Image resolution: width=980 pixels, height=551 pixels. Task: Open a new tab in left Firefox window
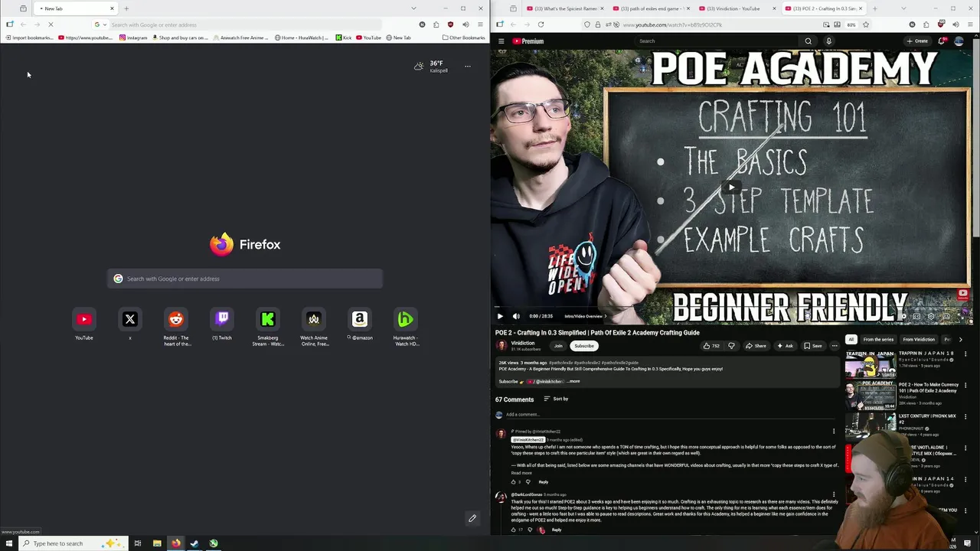[x=126, y=8]
